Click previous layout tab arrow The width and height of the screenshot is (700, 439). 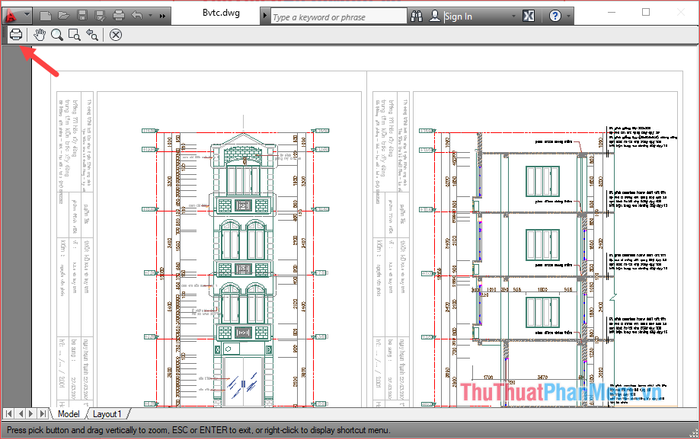pos(21,414)
